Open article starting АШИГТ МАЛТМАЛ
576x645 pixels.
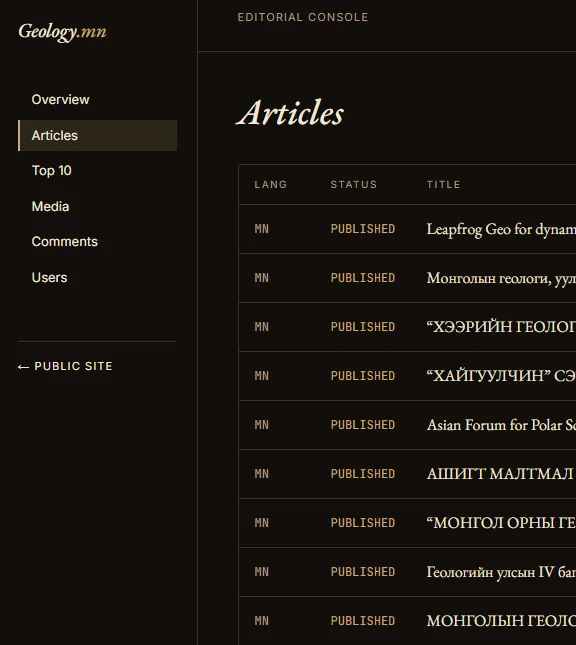coord(501,474)
